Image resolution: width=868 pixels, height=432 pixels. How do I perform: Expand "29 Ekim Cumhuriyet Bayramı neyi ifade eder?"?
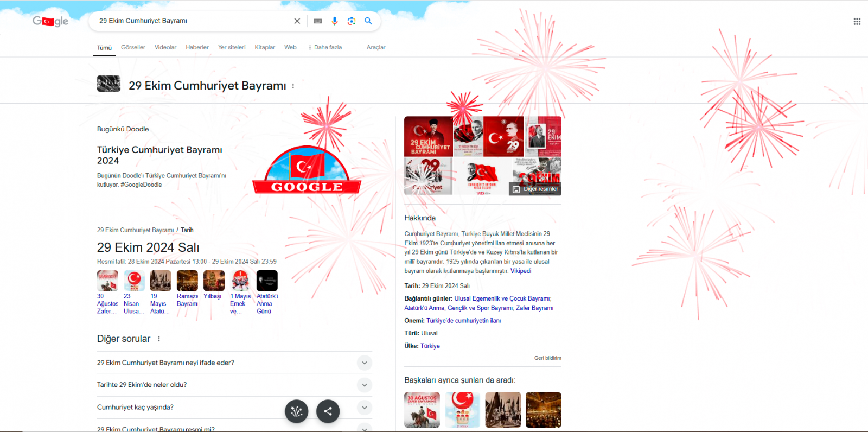(365, 363)
